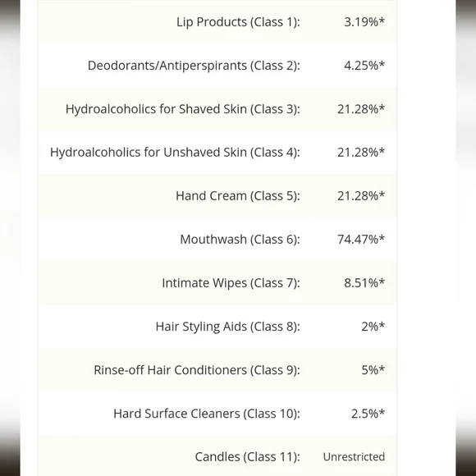Click the Hard Surface Cleaners (Class 10) label

[207, 414]
